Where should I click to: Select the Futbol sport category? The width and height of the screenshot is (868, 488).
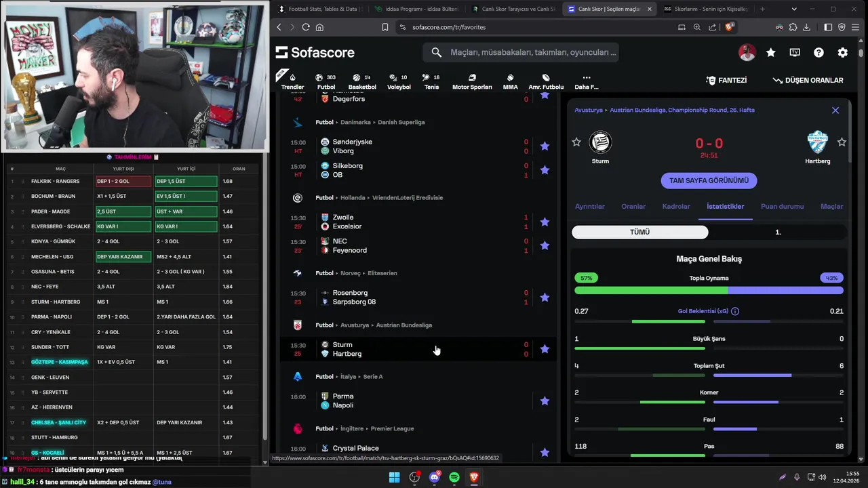[x=326, y=81]
